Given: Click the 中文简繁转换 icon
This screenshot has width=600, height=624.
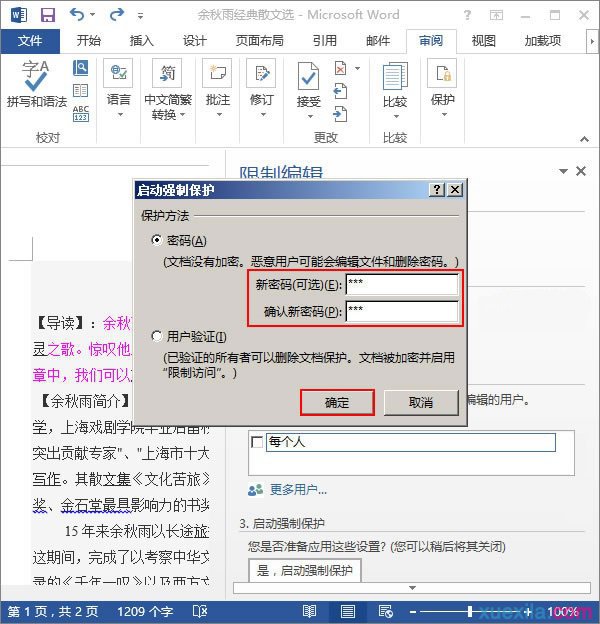Looking at the screenshot, I should [168, 73].
